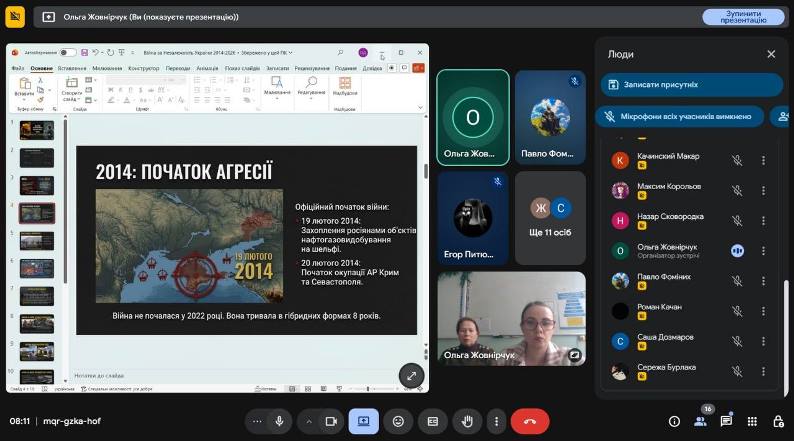Click the Надбудови add-ins button

click(345, 86)
